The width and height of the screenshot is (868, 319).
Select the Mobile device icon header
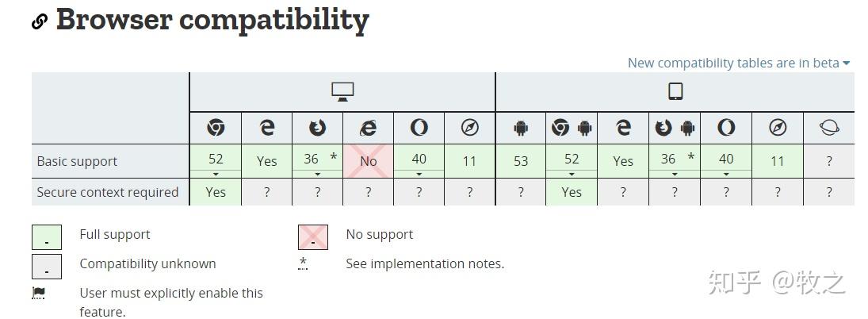click(675, 91)
